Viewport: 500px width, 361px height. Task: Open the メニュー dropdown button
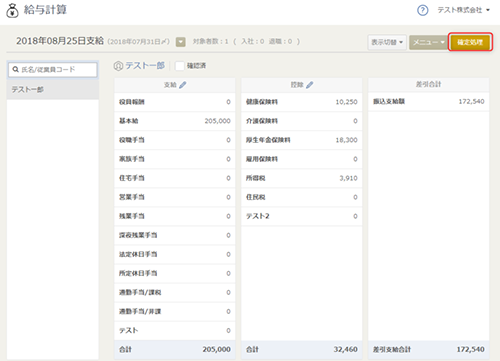pyautogui.click(x=428, y=42)
